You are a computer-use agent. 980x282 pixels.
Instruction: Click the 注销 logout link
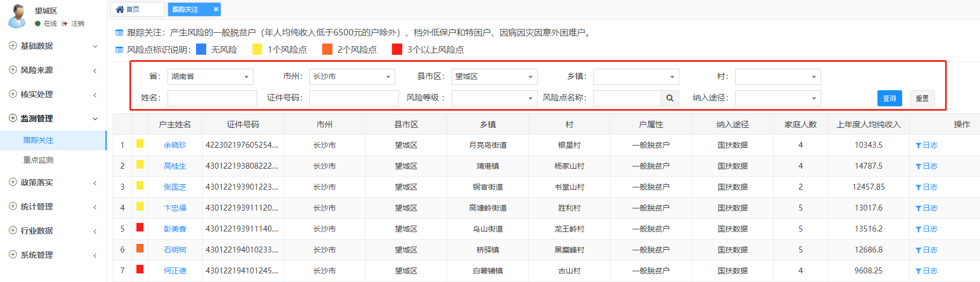click(78, 24)
